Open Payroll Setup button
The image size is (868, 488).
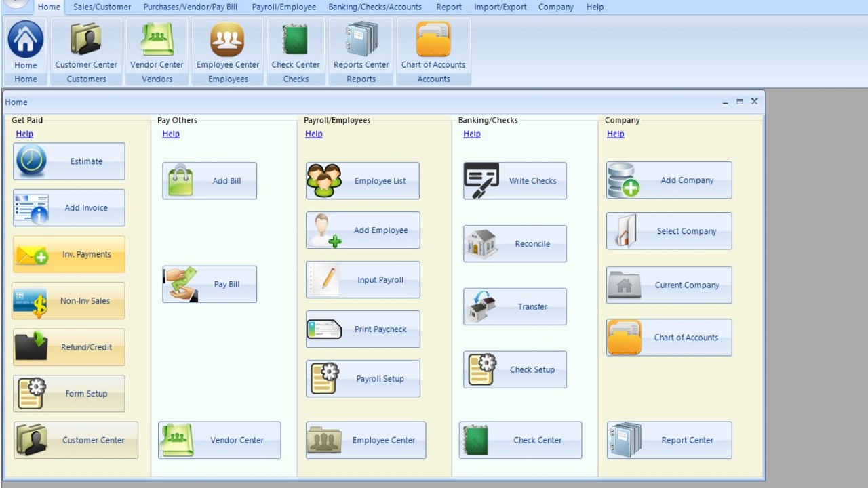point(363,379)
